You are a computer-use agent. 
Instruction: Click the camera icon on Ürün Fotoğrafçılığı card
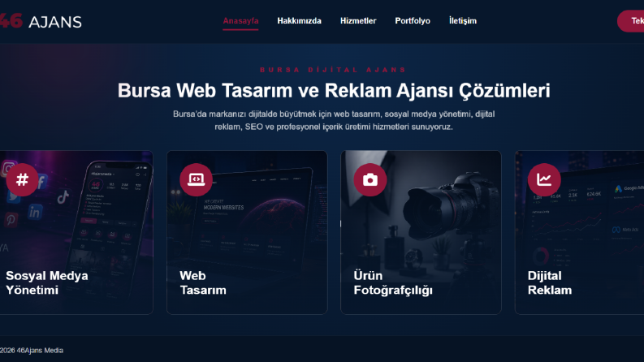point(370,179)
